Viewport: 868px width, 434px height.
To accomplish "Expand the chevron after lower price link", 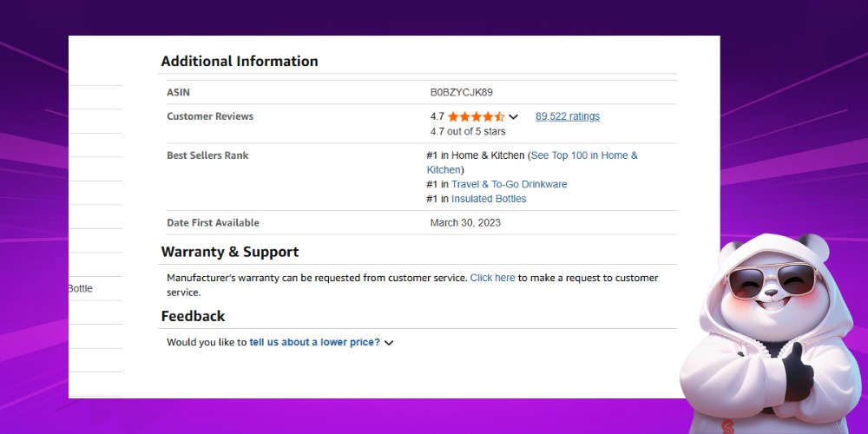I will (389, 343).
